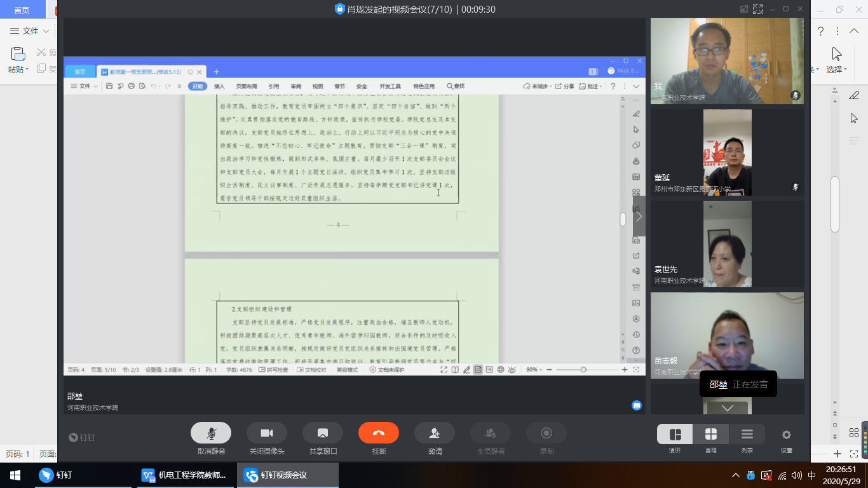Collapse the participant panel with the right arrow
This screenshot has height=488, width=868.
(639, 216)
